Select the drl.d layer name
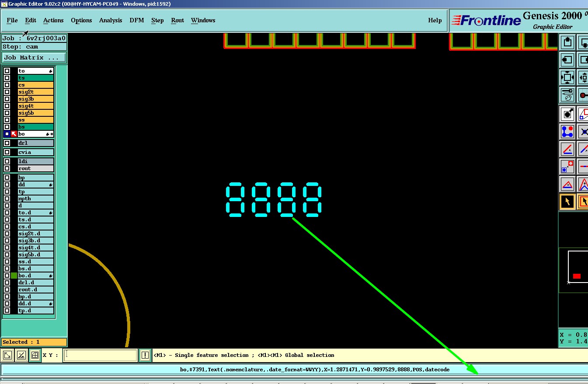The height and width of the screenshot is (384, 588). pyautogui.click(x=36, y=283)
